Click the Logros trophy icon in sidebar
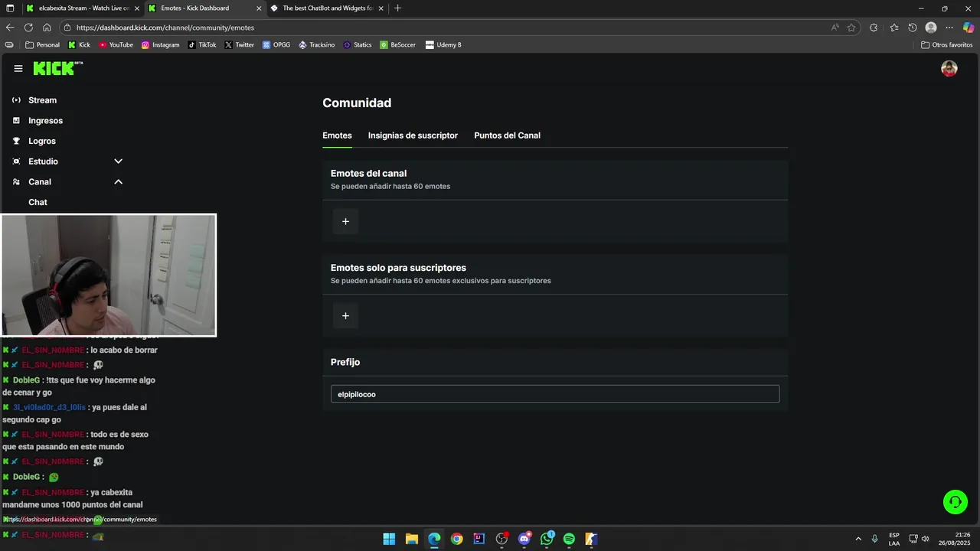The height and width of the screenshot is (551, 980). [16, 141]
